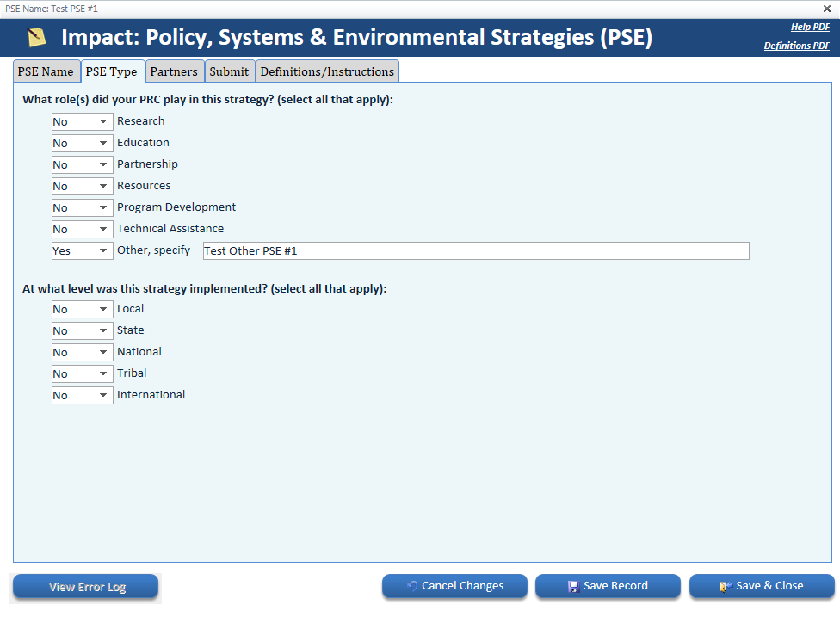The image size is (840, 617).
Task: Click the Save Record button
Action: click(608, 586)
